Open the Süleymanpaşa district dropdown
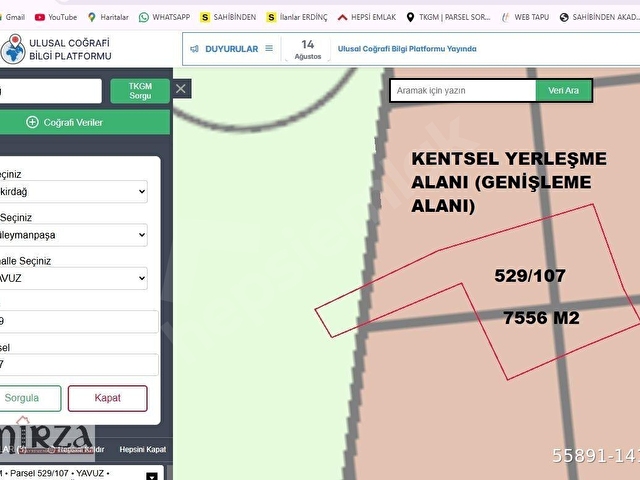The image size is (640, 480). click(x=73, y=235)
